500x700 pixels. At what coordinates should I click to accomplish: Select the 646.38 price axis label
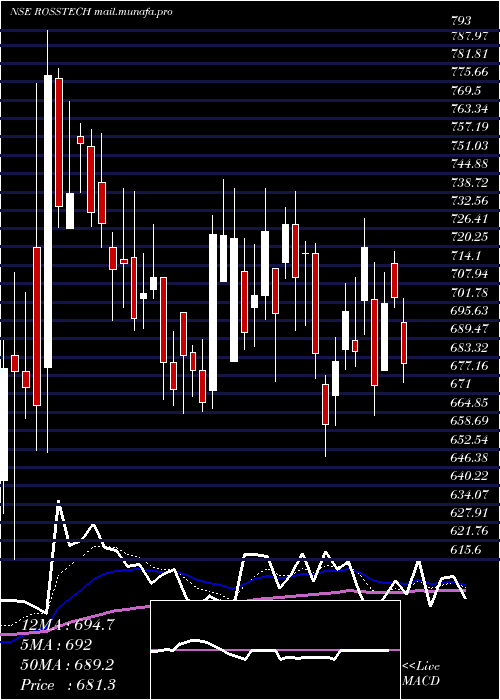pyautogui.click(x=470, y=457)
